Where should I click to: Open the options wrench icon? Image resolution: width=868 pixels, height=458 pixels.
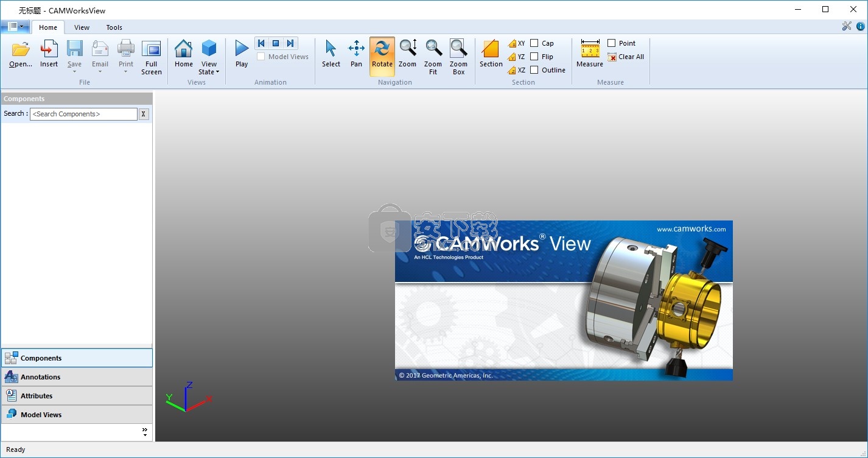tap(847, 26)
